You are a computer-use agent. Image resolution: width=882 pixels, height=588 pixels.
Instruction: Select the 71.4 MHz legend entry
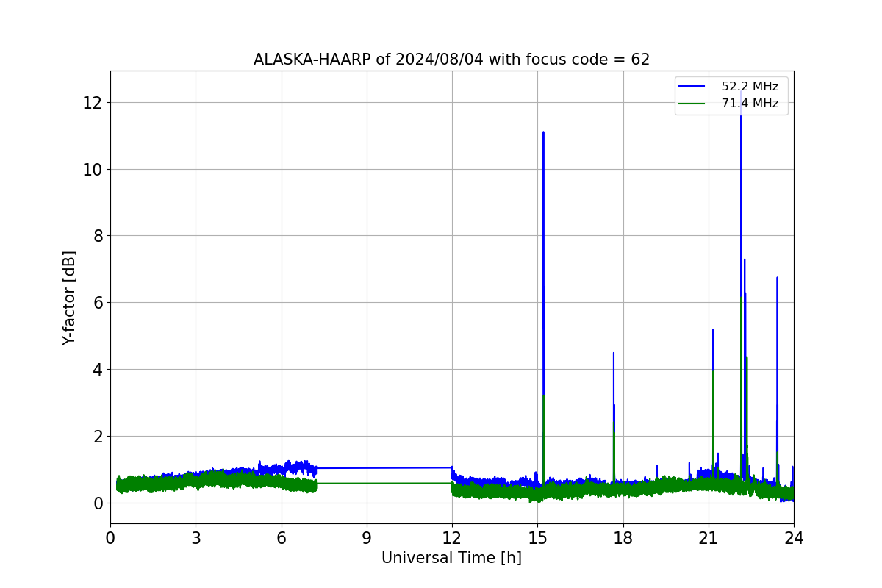click(731, 104)
